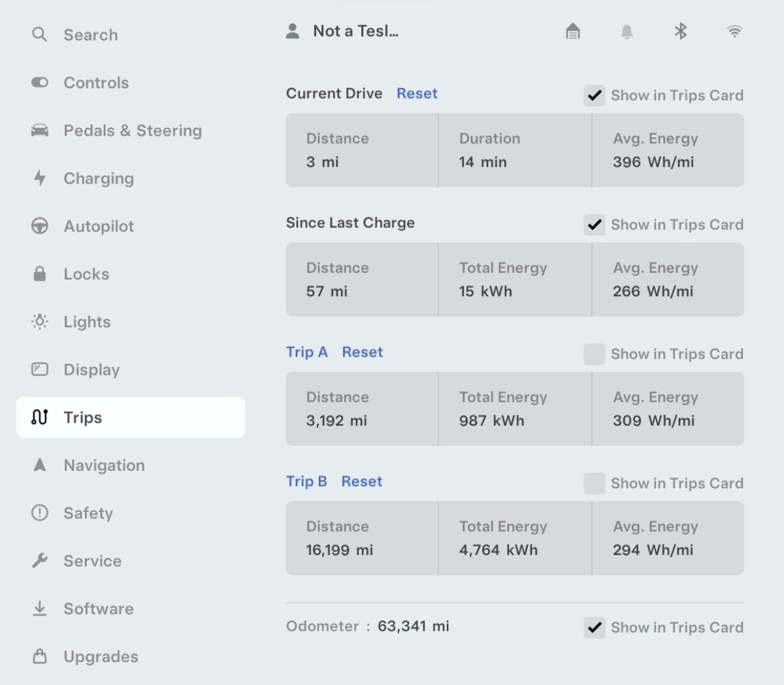This screenshot has width=784, height=685.
Task: Uncheck Odometer Show in Trips Card
Action: [x=595, y=628]
